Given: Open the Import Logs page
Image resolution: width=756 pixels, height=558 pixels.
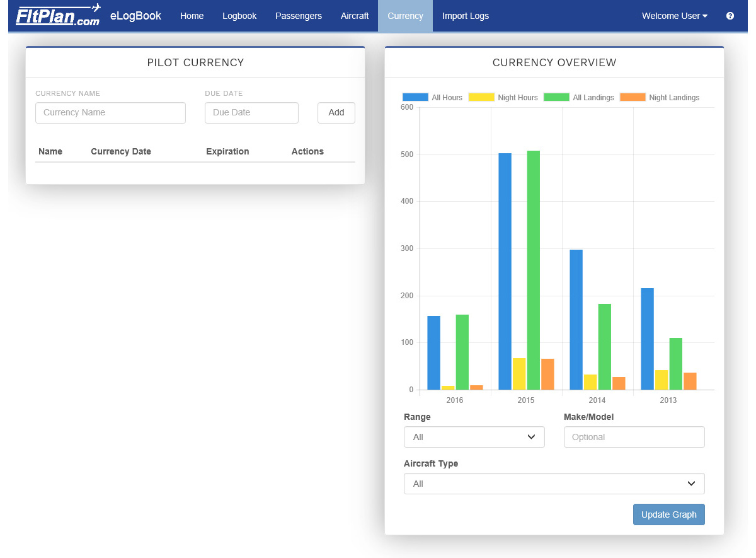Looking at the screenshot, I should pos(466,16).
